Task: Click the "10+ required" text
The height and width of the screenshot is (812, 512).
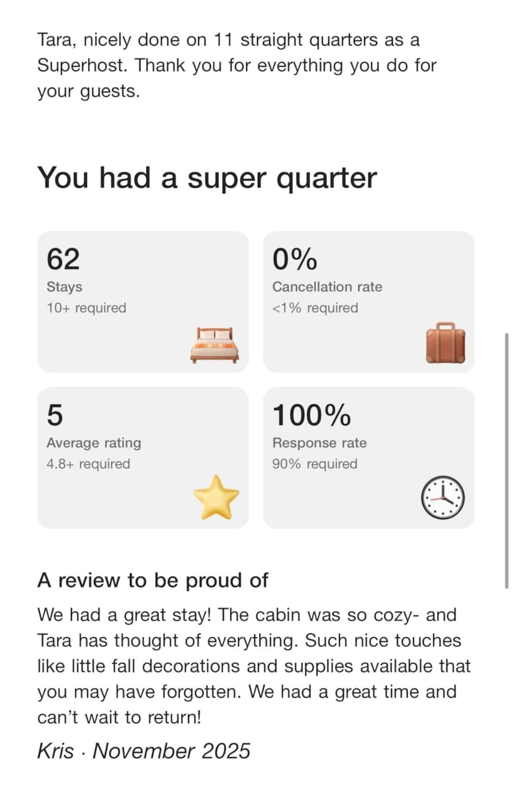Action: point(86,308)
